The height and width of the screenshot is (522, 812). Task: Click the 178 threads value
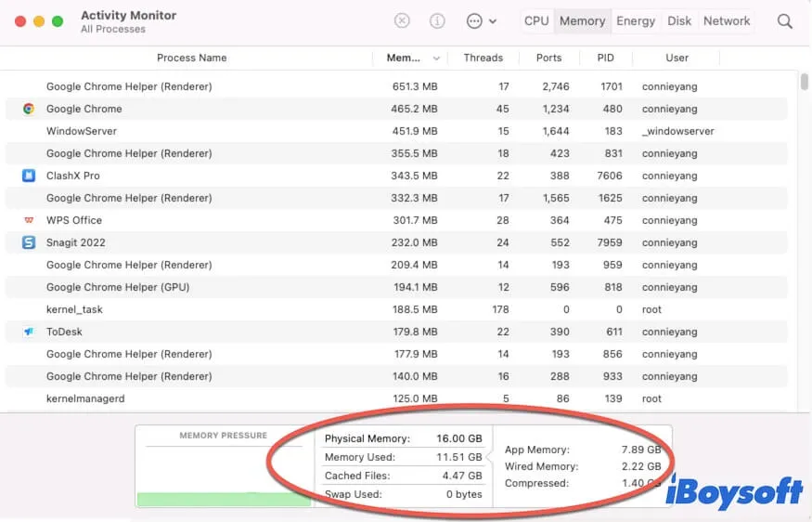(500, 309)
